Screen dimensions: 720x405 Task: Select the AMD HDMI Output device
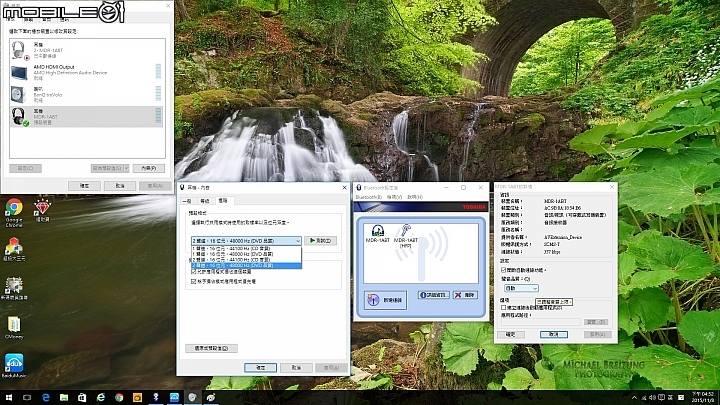87,72
